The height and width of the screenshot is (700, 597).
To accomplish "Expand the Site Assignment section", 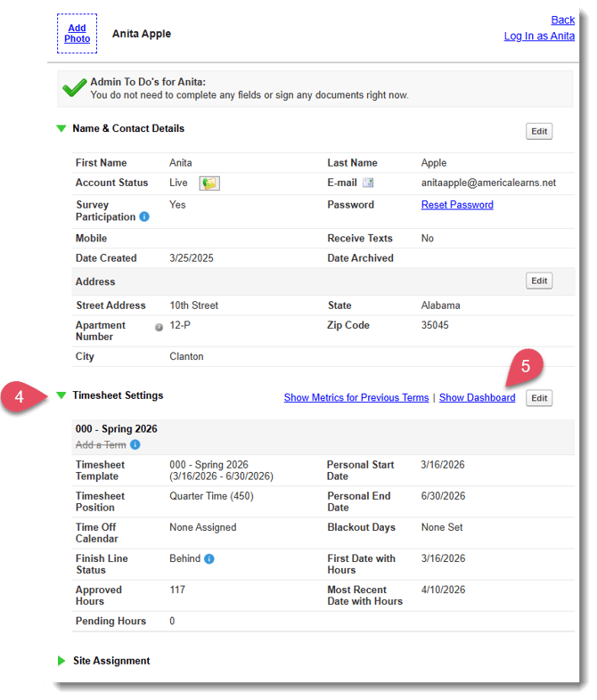I will coord(61,661).
